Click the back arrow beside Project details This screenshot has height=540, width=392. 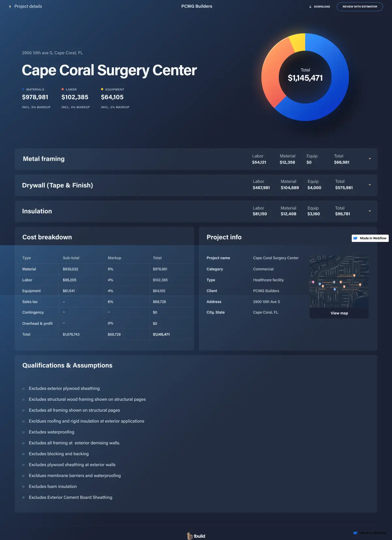[10, 7]
